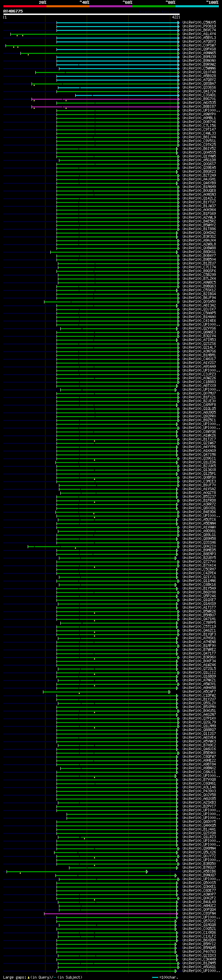This screenshot has width=222, height=980.
Task: Click the cyan alignment bar for UniRef100_C5NU05
Action: click(118, 23)
